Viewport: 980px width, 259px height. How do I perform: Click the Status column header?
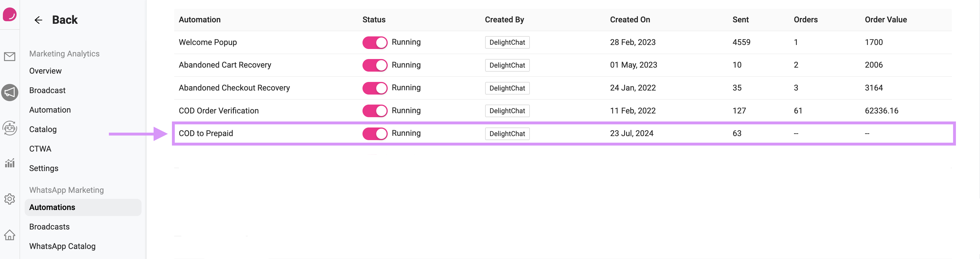(x=374, y=20)
